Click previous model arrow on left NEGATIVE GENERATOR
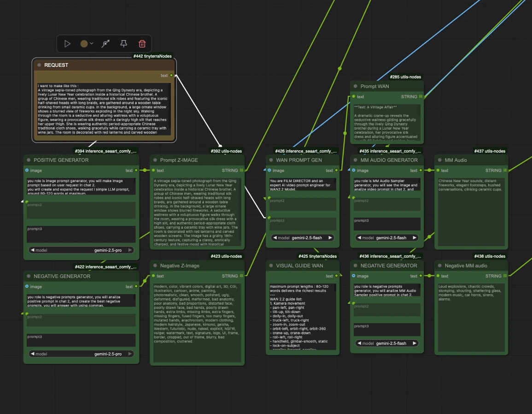 [x=32, y=354]
